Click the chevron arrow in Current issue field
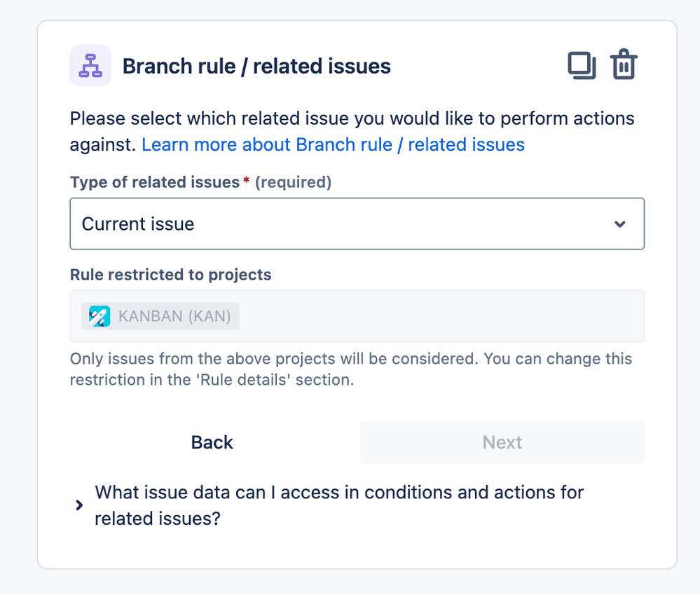 click(x=619, y=224)
